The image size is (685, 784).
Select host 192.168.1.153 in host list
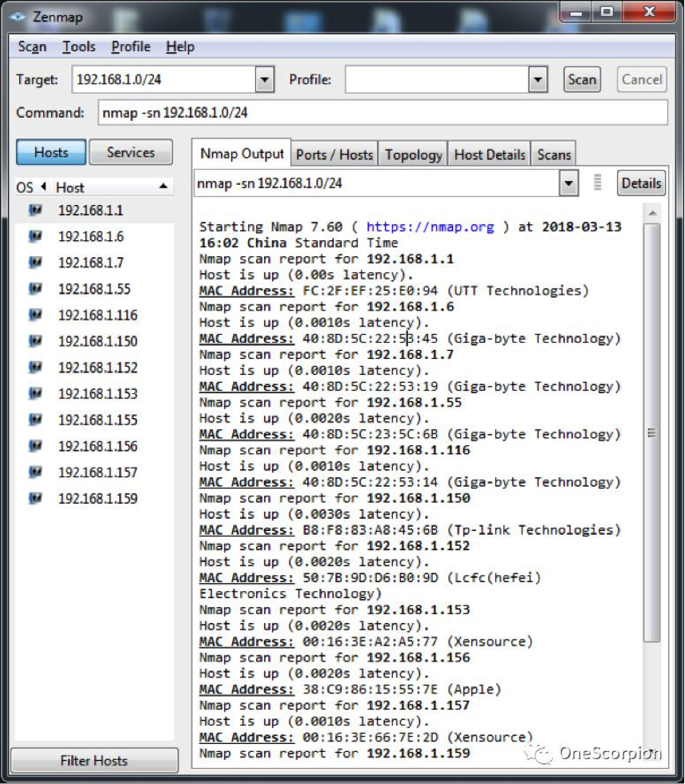pyautogui.click(x=98, y=393)
